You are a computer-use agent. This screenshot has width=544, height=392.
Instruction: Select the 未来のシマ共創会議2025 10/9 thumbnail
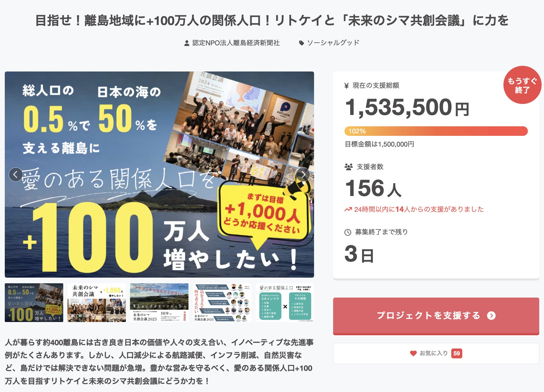pos(159,302)
